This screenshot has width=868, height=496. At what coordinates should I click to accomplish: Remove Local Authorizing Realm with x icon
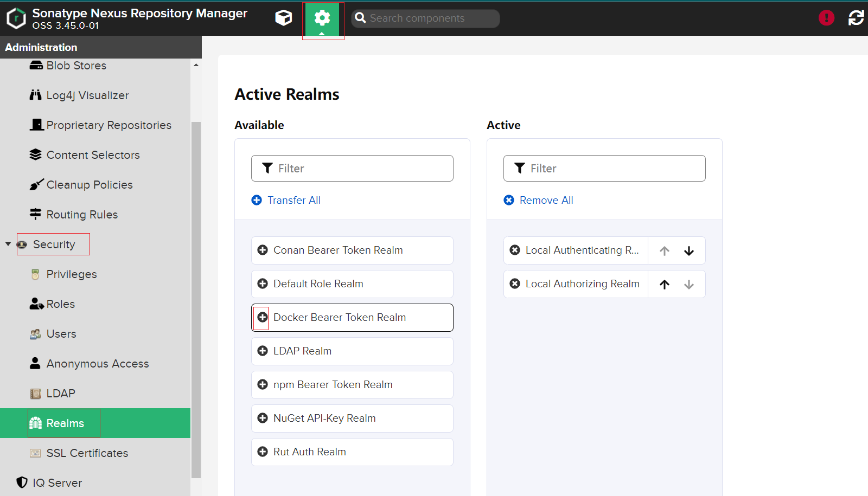tap(515, 284)
